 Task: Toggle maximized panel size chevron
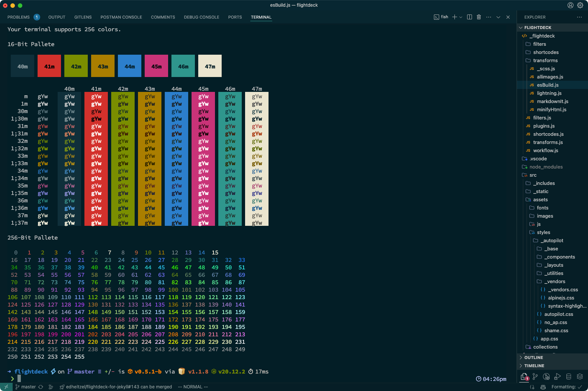pyautogui.click(x=498, y=17)
